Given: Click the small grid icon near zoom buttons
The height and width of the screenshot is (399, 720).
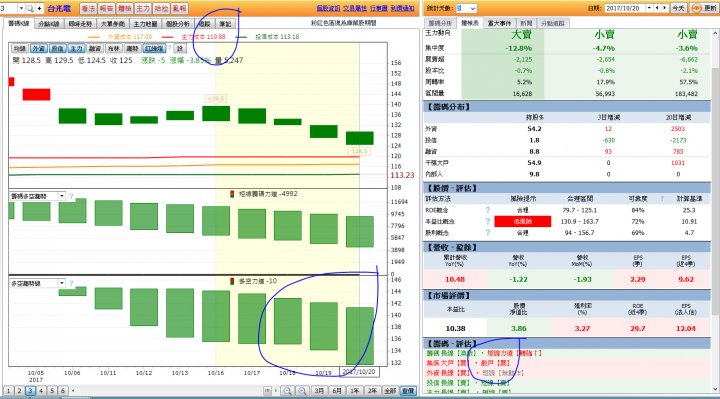Looking at the screenshot, I should pyautogui.click(x=267, y=391).
